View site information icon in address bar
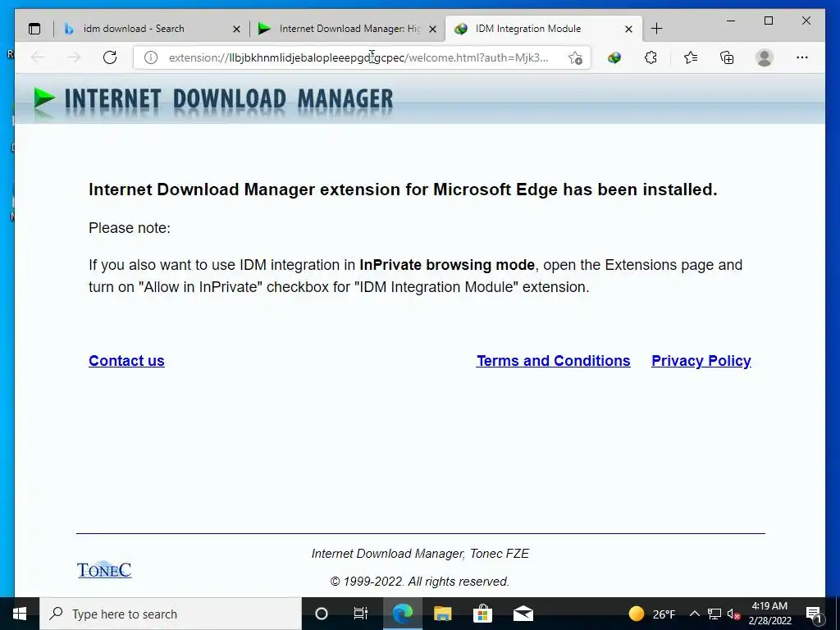This screenshot has height=630, width=840. (x=151, y=57)
